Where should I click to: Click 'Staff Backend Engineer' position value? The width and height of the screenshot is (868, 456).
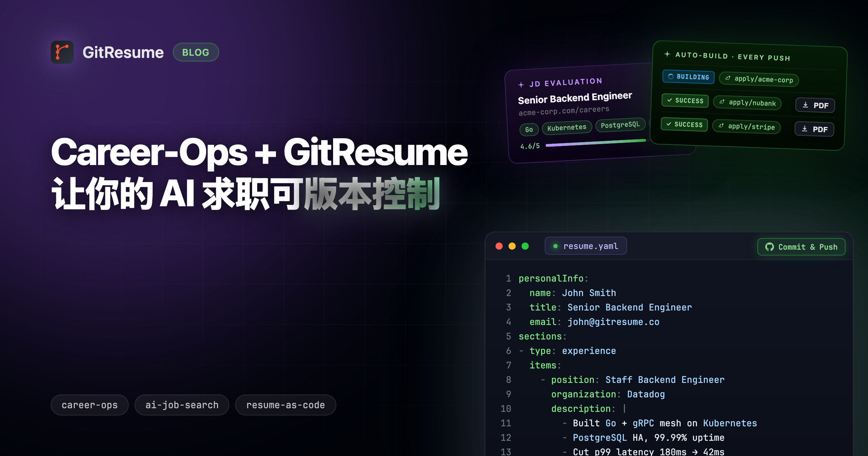[665, 380]
